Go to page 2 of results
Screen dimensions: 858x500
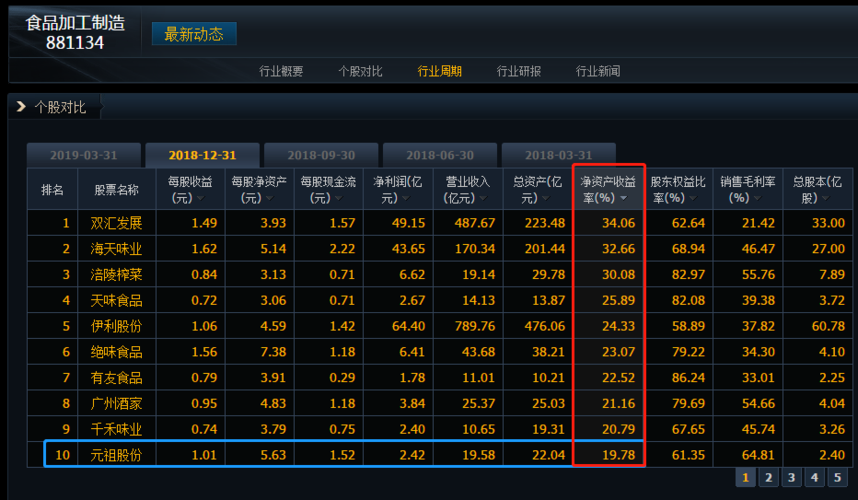[x=768, y=478]
